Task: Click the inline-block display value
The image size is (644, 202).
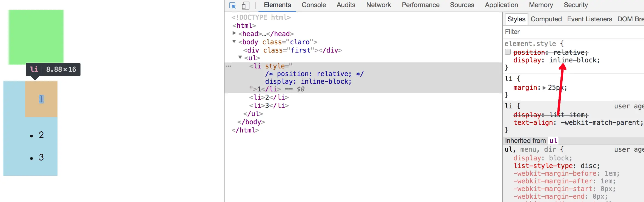Action: pos(574,60)
